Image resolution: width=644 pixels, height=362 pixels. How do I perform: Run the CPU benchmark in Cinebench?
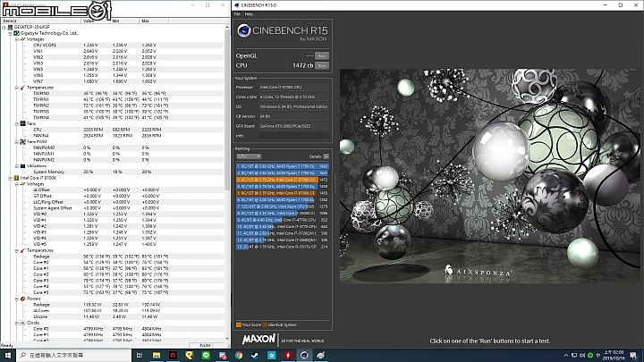tap(322, 65)
